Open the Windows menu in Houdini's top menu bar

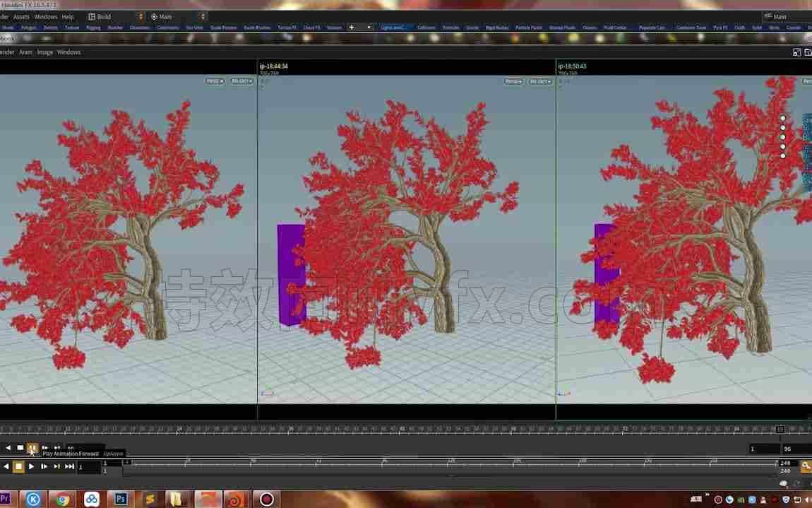(x=46, y=16)
